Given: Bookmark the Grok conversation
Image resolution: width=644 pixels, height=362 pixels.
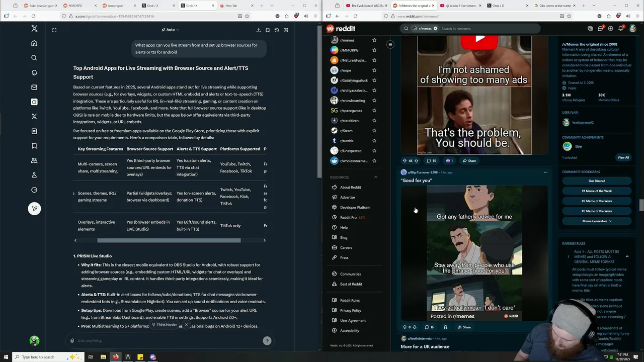Looking at the screenshot, I should click(x=268, y=30).
